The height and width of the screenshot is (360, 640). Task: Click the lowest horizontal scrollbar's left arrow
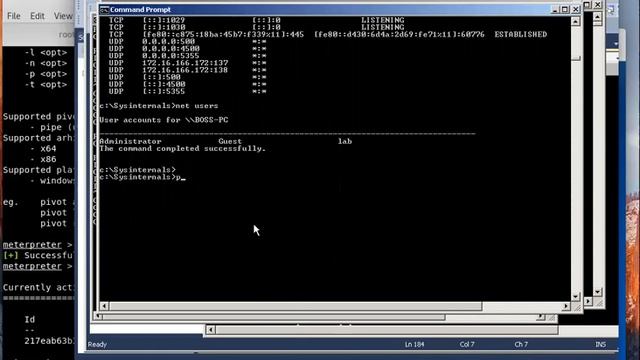(x=210, y=329)
